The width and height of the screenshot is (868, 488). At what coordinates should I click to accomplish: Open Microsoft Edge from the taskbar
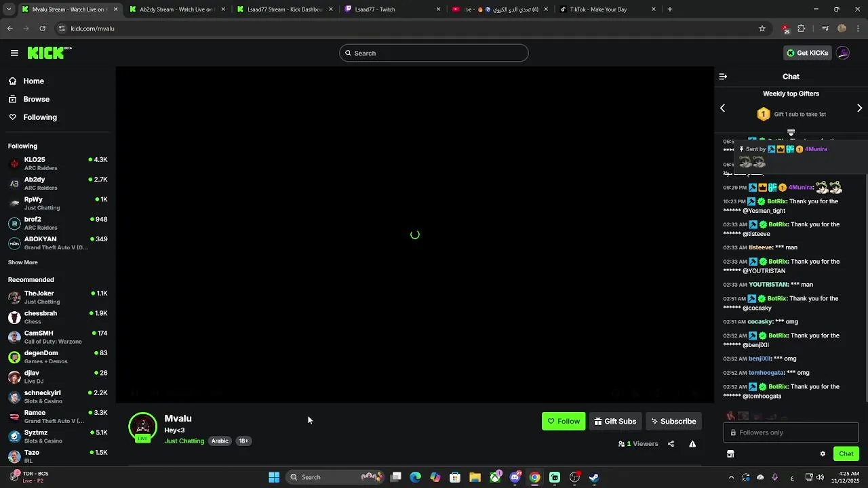[x=415, y=477]
